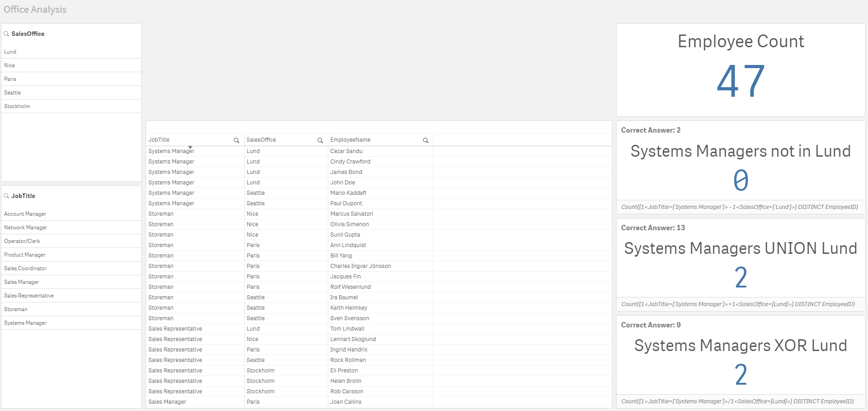Open search on the JobTitle table column
Viewport: 868px width, 411px height.
[236, 140]
